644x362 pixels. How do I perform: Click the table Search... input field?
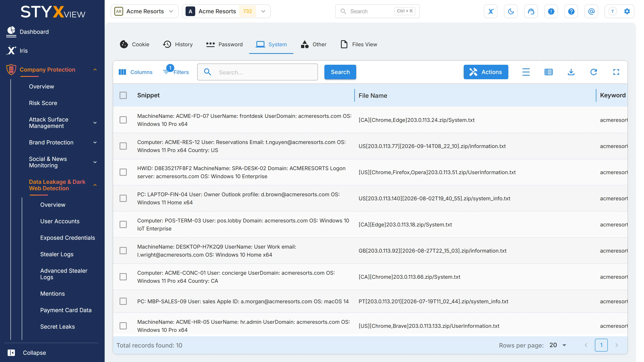257,72
